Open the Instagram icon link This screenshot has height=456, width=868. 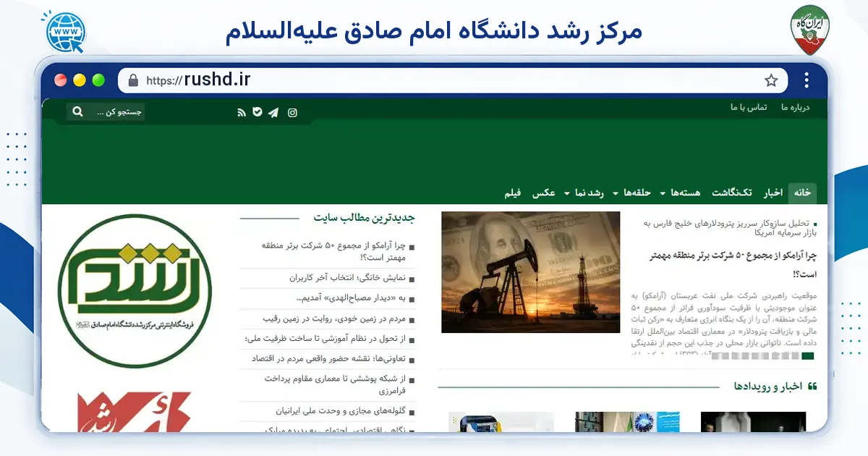point(293,112)
